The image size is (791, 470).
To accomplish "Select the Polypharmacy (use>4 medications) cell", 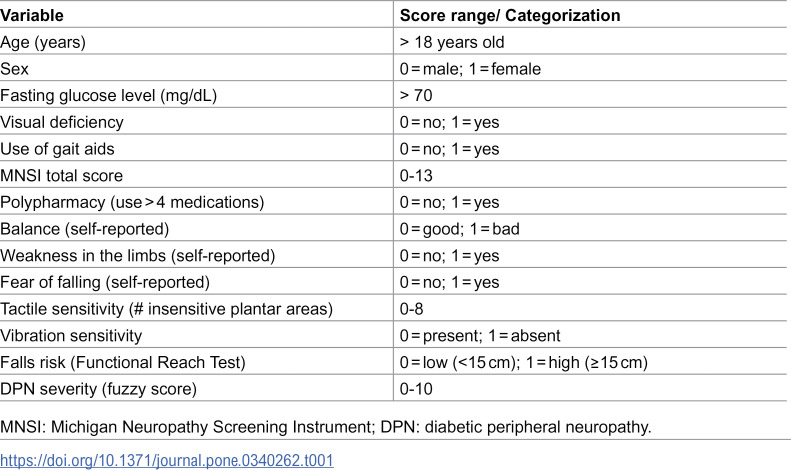I will [132, 203].
